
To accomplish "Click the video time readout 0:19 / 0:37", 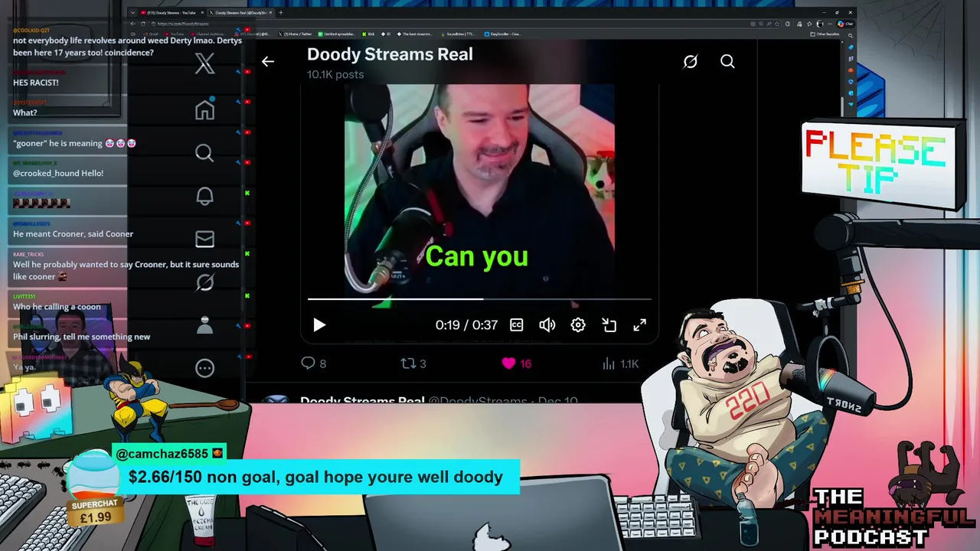I will (x=466, y=325).
